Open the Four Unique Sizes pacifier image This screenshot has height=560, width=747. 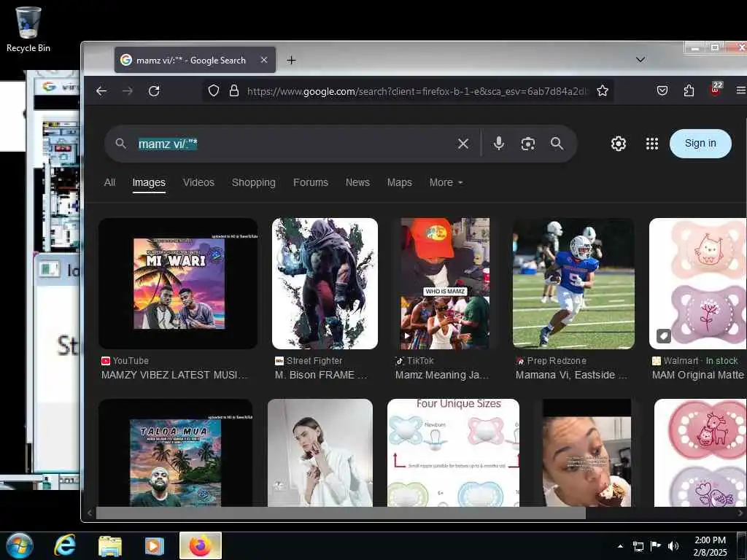pos(454,452)
